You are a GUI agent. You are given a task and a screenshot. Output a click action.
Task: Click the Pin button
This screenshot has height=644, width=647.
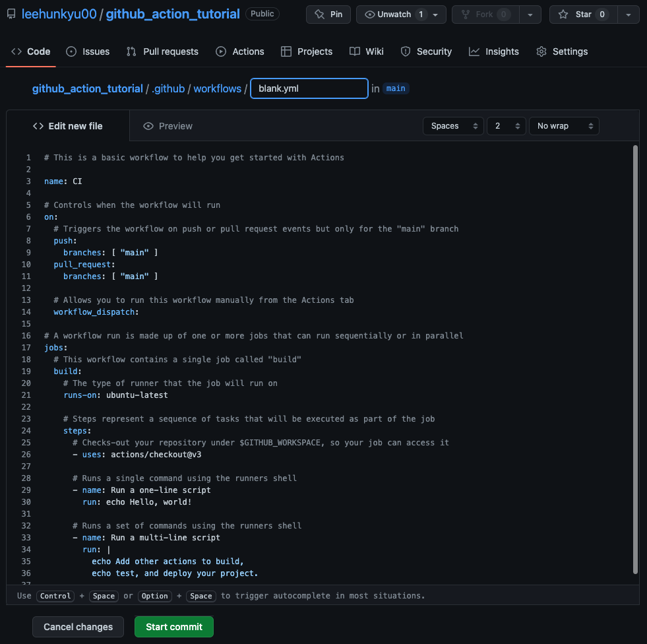328,15
